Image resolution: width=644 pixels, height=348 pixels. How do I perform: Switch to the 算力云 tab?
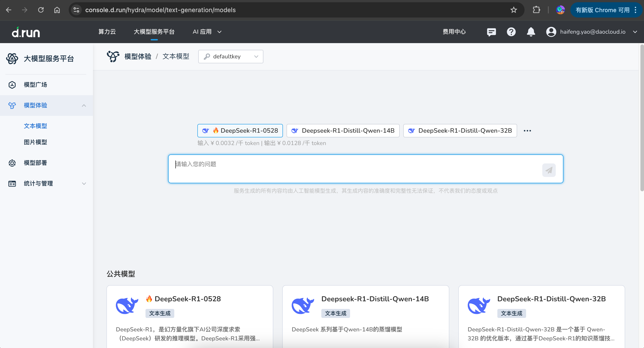pos(107,32)
